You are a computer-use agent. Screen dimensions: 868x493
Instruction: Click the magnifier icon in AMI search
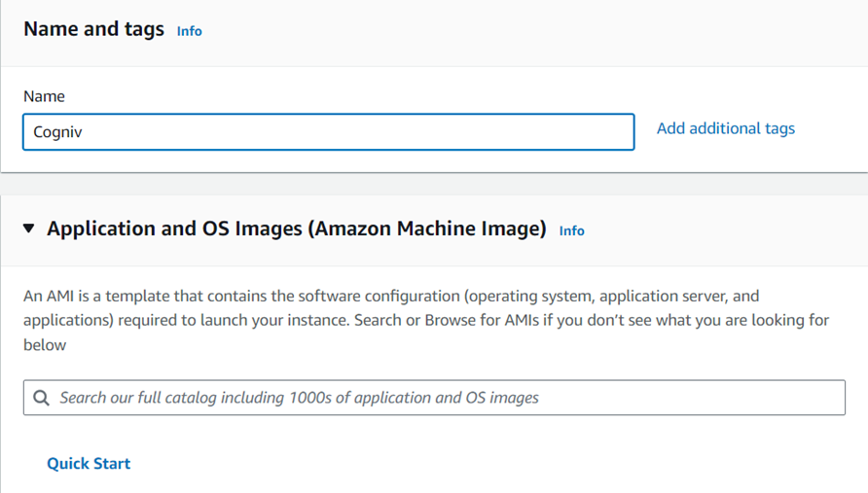[x=41, y=398]
